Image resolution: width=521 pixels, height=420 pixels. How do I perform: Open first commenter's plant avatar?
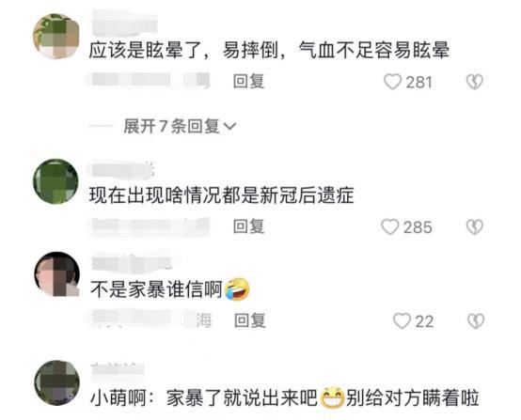coord(56,37)
